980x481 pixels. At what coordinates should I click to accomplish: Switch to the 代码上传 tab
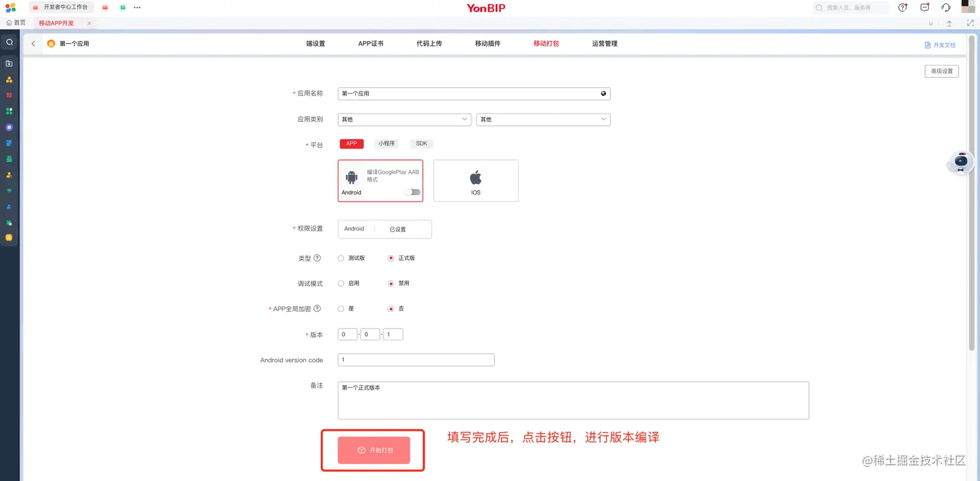(x=429, y=43)
